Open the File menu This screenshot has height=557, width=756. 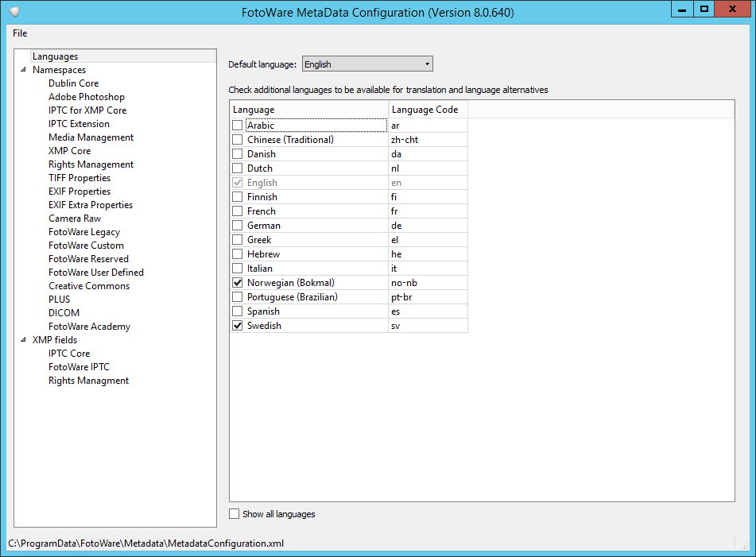[x=20, y=33]
